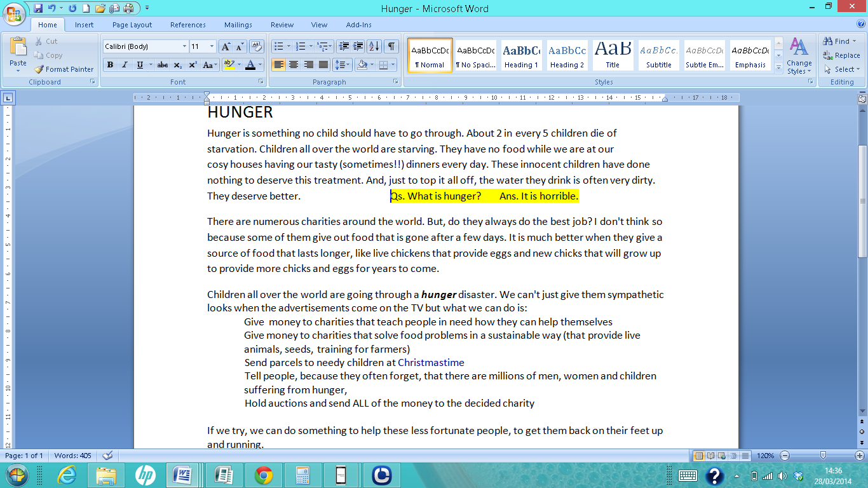Open proofing errors check in status bar
868x488 pixels.
coord(107,456)
